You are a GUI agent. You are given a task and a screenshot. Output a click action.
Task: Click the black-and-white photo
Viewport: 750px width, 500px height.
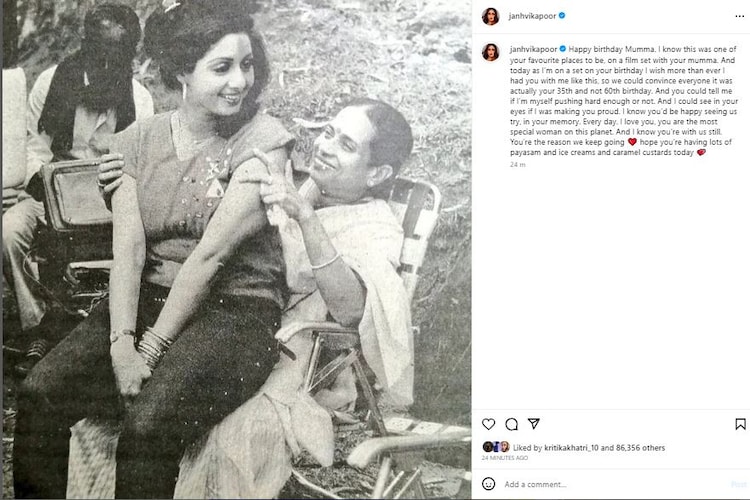(x=237, y=249)
